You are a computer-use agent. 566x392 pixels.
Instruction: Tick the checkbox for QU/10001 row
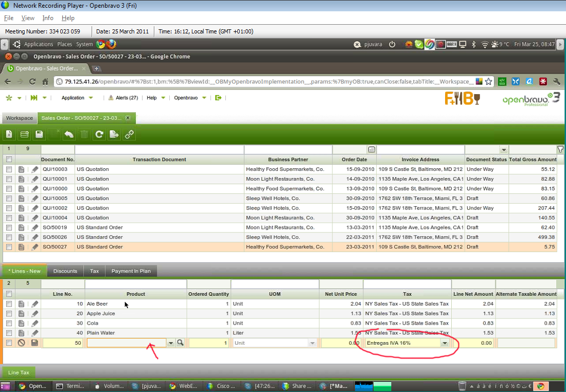[9, 179]
